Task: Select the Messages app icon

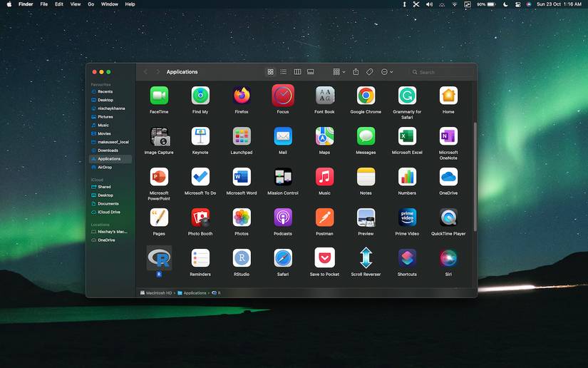Action: tap(366, 136)
